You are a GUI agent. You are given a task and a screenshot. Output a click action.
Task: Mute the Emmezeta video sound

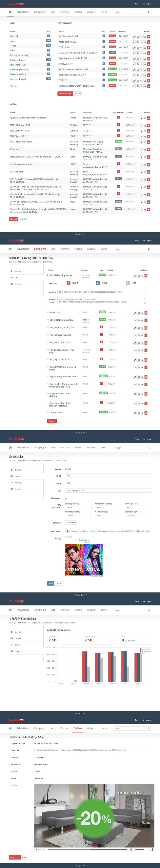(131, 849)
